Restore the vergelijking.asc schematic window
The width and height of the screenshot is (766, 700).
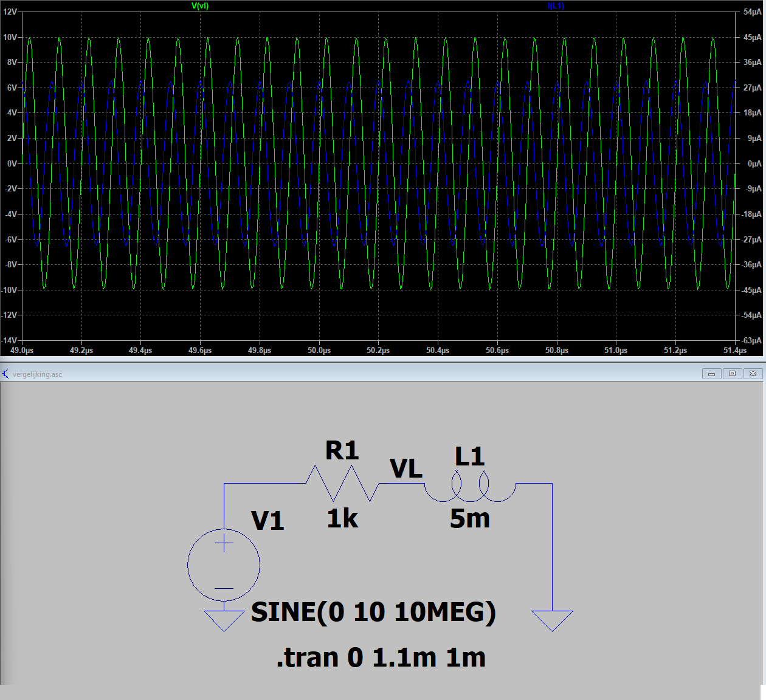(732, 374)
